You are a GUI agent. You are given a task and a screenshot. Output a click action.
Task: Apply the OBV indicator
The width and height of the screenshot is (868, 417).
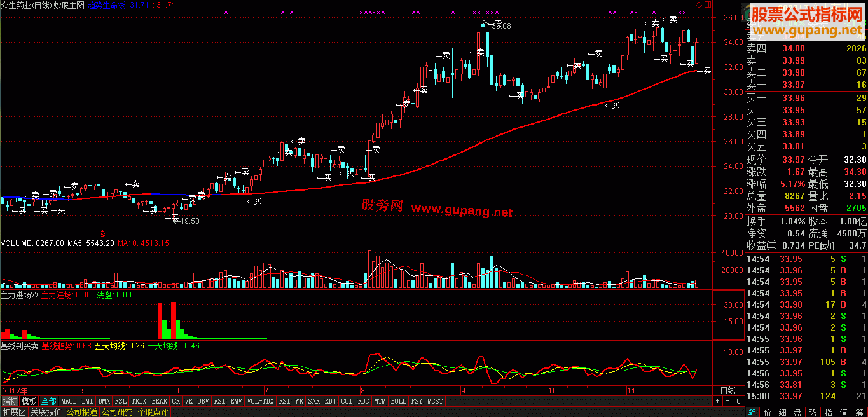[x=203, y=401]
